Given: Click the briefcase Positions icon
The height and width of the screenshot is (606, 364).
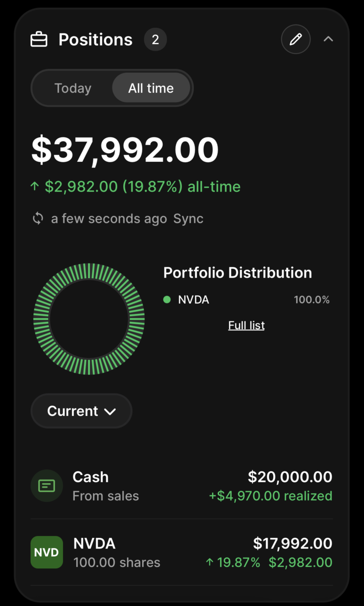Looking at the screenshot, I should (x=39, y=40).
